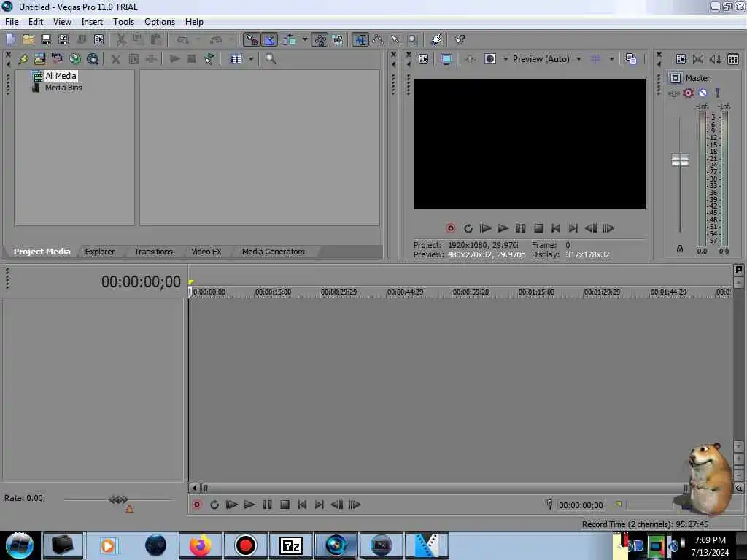The image size is (747, 560).
Task: Switch to the Video FX tab
Action: coord(206,252)
